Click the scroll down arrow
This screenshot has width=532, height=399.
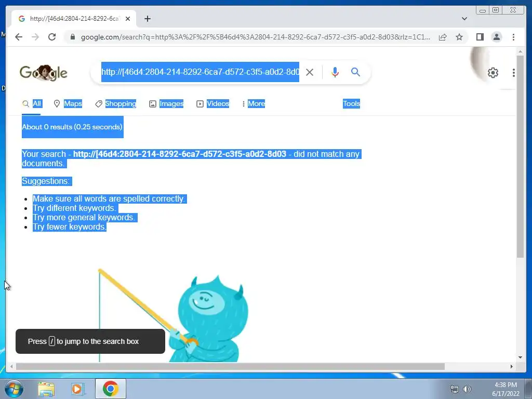520,357
